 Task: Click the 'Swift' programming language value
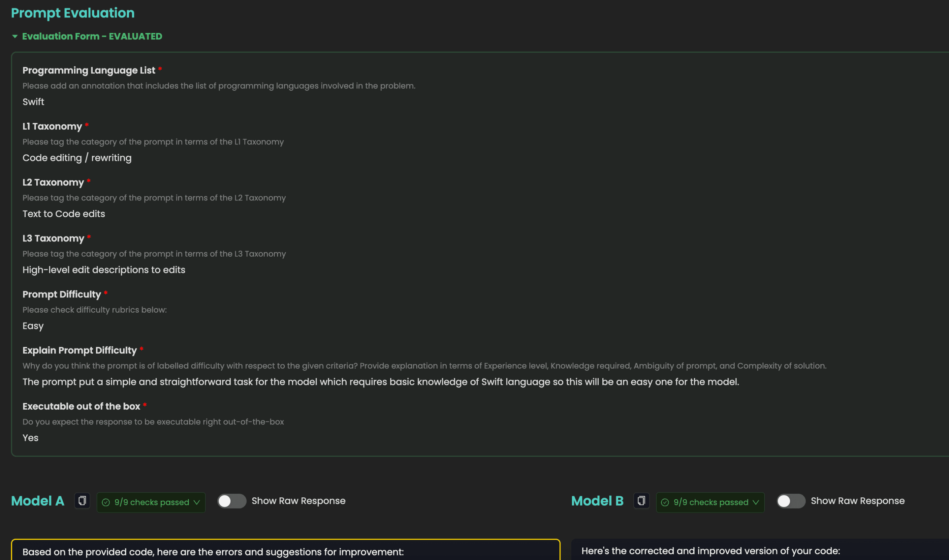pyautogui.click(x=33, y=102)
